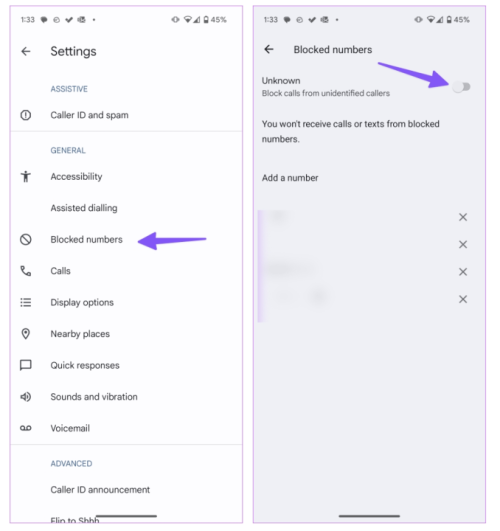Tap the back arrow beside Blocked numbers
The width and height of the screenshot is (500, 531).
pos(269,49)
